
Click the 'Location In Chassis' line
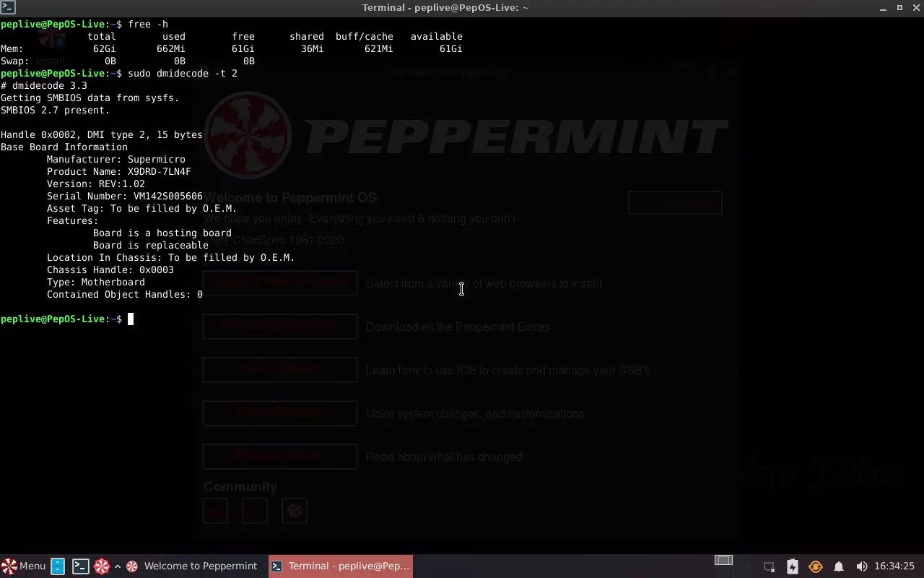point(171,257)
